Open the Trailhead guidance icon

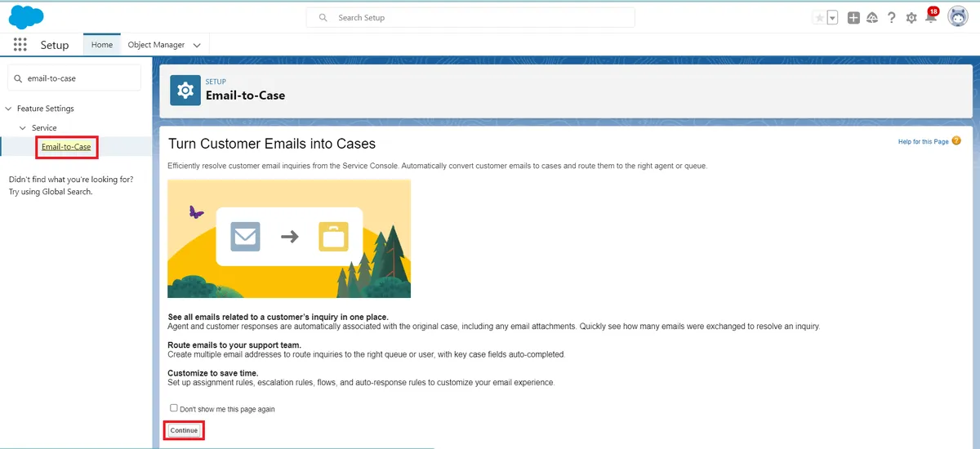872,18
